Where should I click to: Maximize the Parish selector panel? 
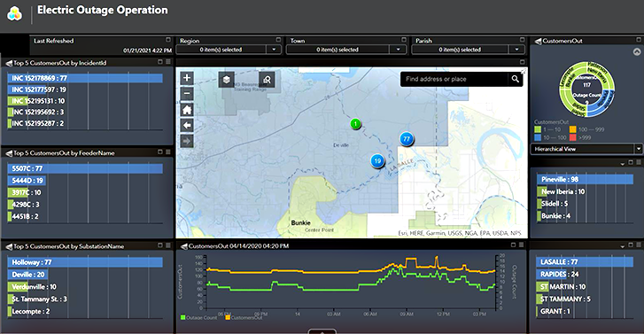pyautogui.click(x=522, y=40)
